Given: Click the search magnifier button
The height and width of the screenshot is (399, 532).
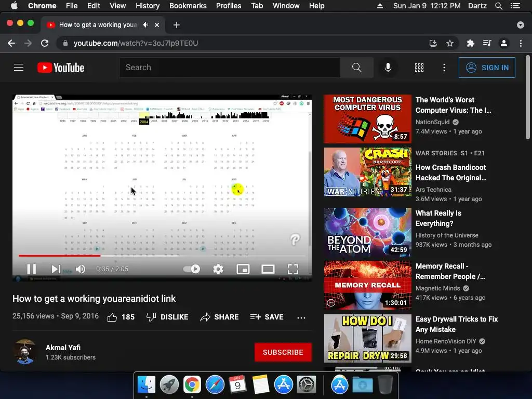Looking at the screenshot, I should click(x=356, y=68).
